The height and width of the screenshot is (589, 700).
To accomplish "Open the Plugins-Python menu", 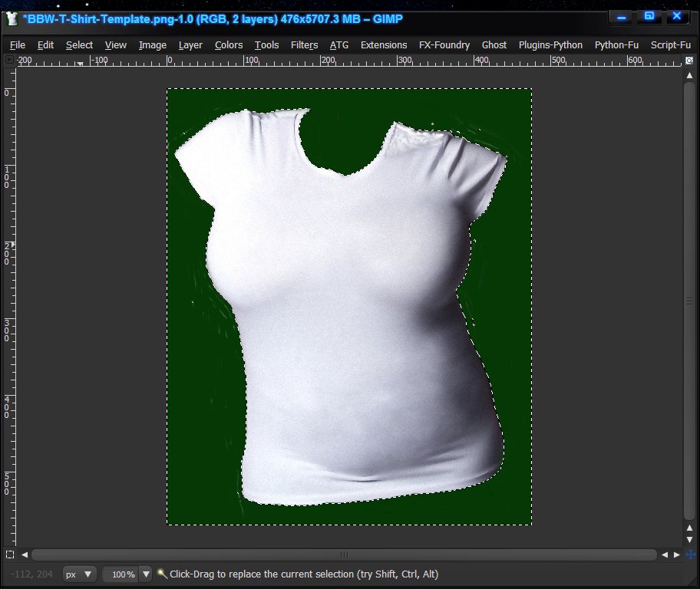I will pyautogui.click(x=550, y=45).
